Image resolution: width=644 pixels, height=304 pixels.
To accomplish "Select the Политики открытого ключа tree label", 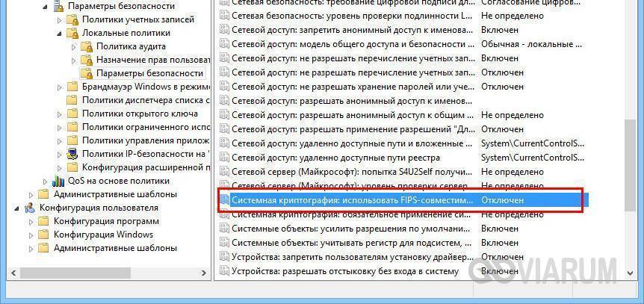I will point(140,114).
